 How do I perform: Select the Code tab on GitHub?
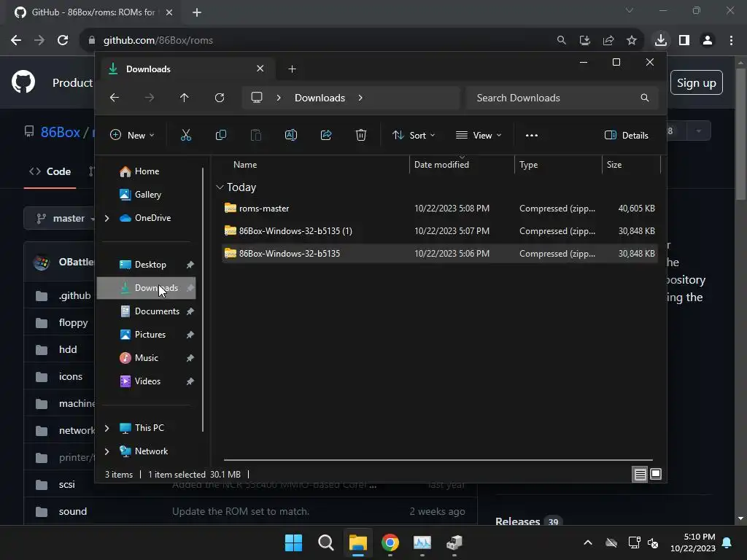[50, 171]
